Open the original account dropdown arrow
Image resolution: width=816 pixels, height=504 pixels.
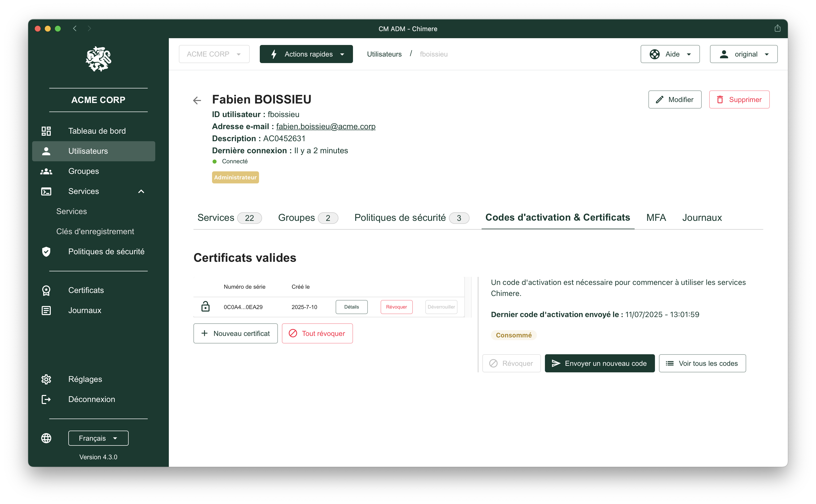coord(767,54)
